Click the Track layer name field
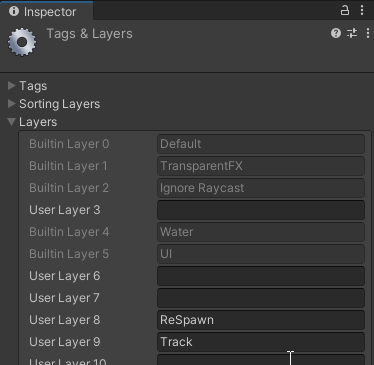The width and height of the screenshot is (374, 365). click(261, 342)
